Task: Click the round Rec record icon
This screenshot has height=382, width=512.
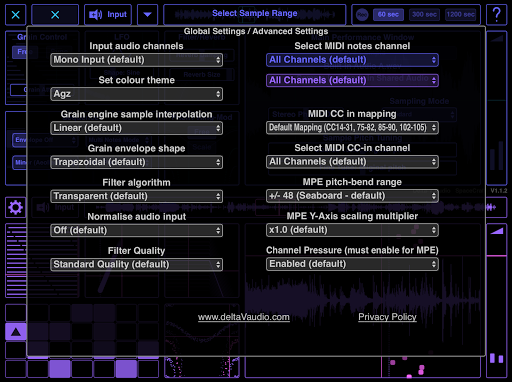Action: 362,15
